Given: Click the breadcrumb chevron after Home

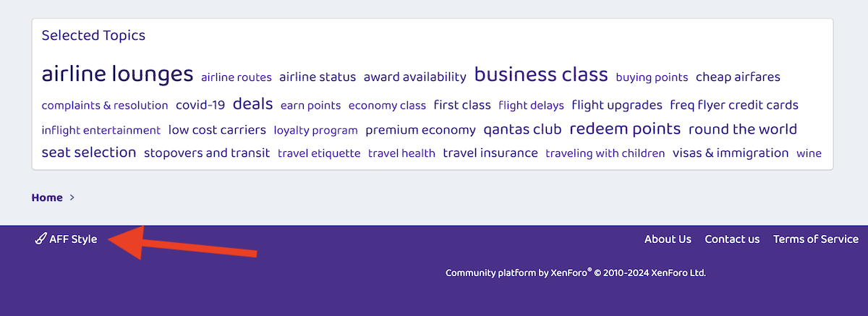Looking at the screenshot, I should tap(72, 197).
